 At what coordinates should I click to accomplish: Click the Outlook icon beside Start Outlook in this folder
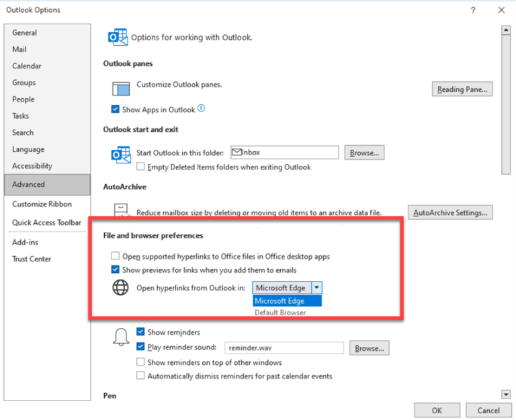click(121, 155)
